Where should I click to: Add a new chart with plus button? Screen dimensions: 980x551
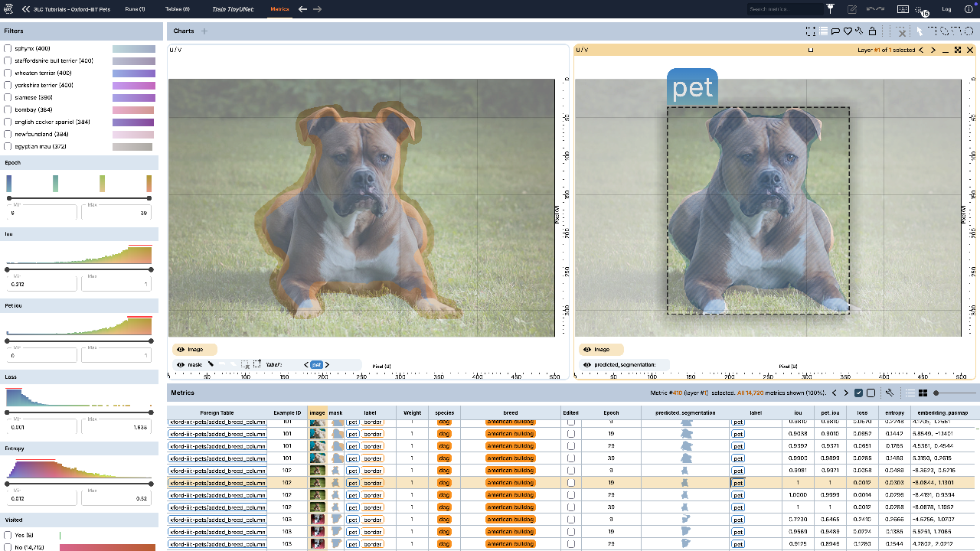click(x=204, y=31)
